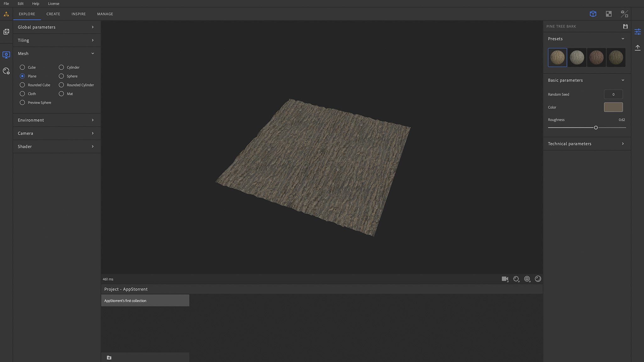Open the library stack icon in sidebar
The height and width of the screenshot is (362, 644).
6,32
